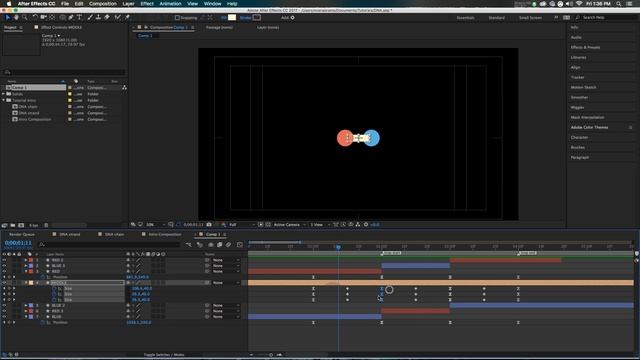Click Toggle Switches / Modes button
The height and width of the screenshot is (360, 640).
coord(164,355)
